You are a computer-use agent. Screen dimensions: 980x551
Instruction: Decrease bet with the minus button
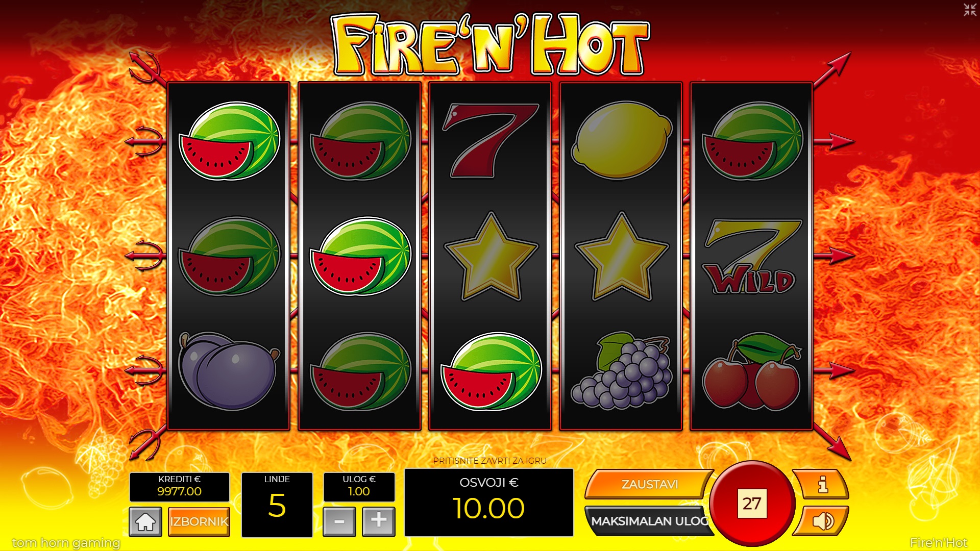point(339,521)
